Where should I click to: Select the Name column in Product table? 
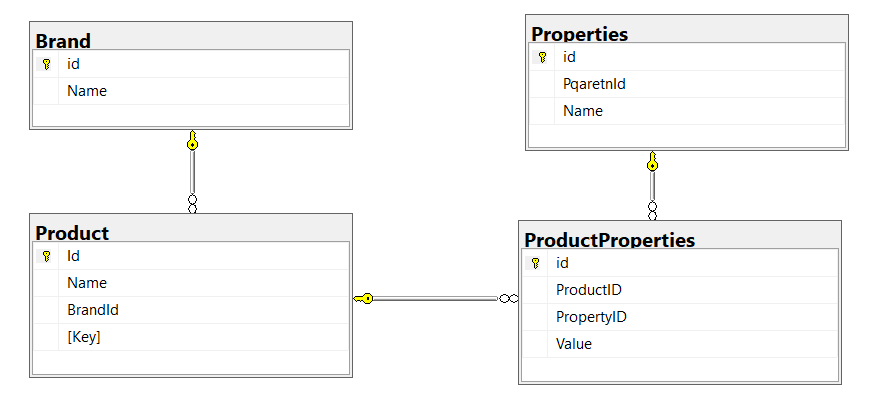coord(87,283)
